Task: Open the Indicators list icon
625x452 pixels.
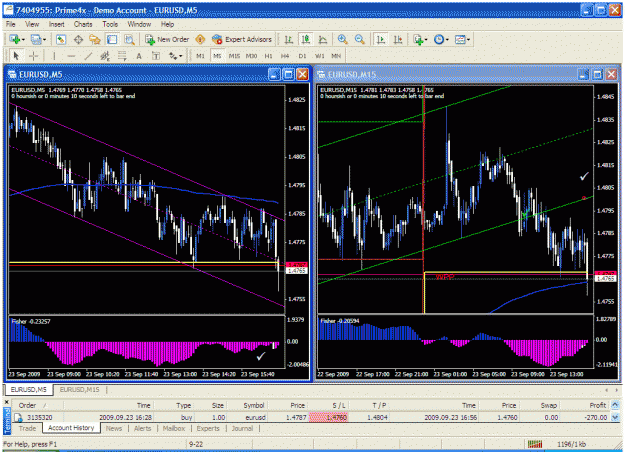Action: pyautogui.click(x=418, y=39)
